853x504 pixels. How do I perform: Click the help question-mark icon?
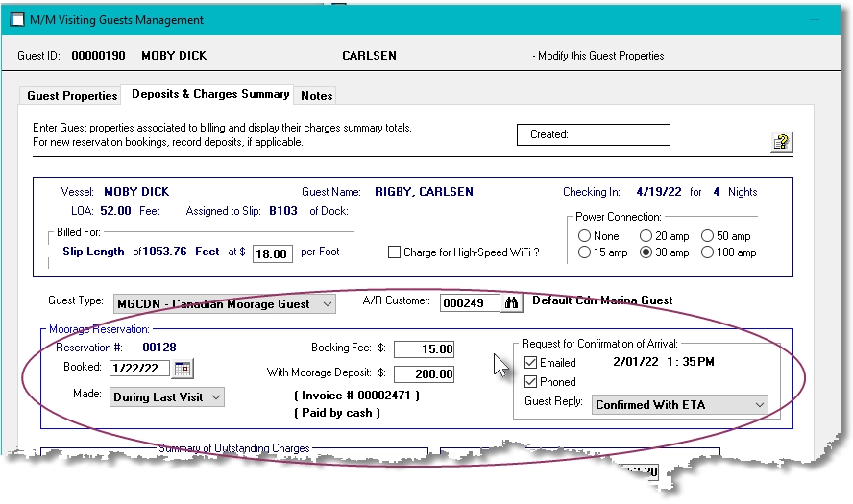(x=782, y=142)
